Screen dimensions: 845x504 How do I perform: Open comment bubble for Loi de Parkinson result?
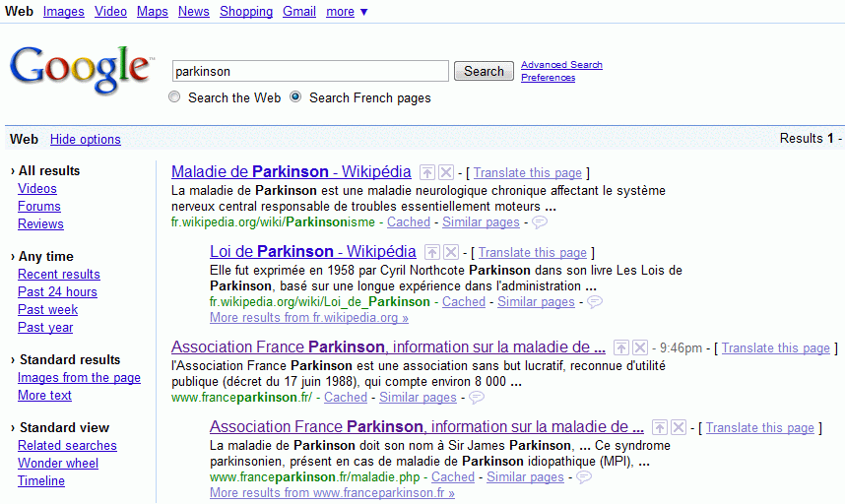[x=595, y=301]
